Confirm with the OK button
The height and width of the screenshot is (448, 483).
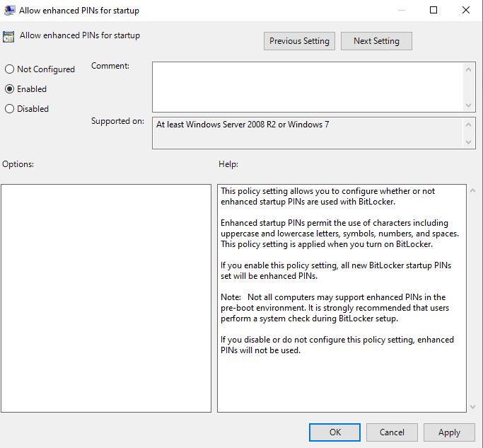click(334, 432)
